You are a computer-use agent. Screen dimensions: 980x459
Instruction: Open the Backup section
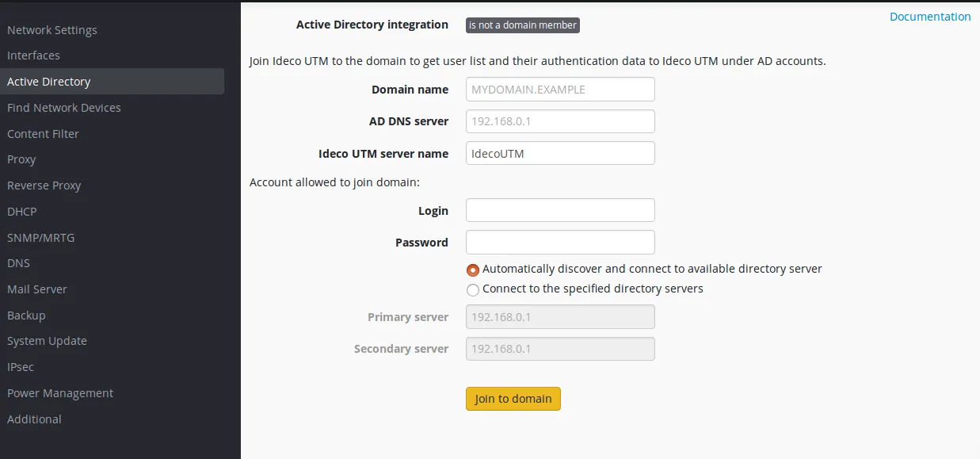click(26, 315)
